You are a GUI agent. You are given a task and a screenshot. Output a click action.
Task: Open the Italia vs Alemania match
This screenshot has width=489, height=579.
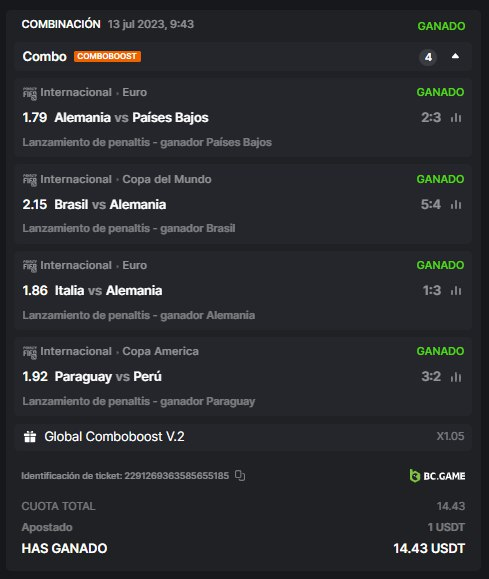[109, 290]
